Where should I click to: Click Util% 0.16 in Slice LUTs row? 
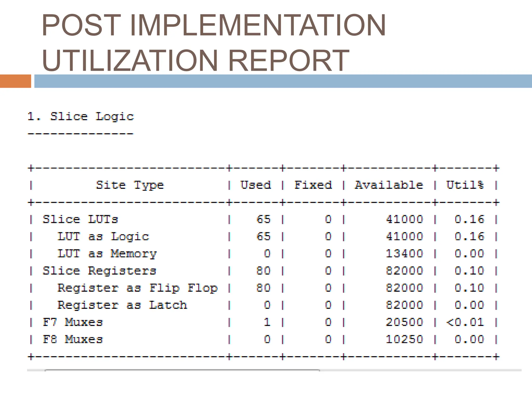click(x=469, y=220)
